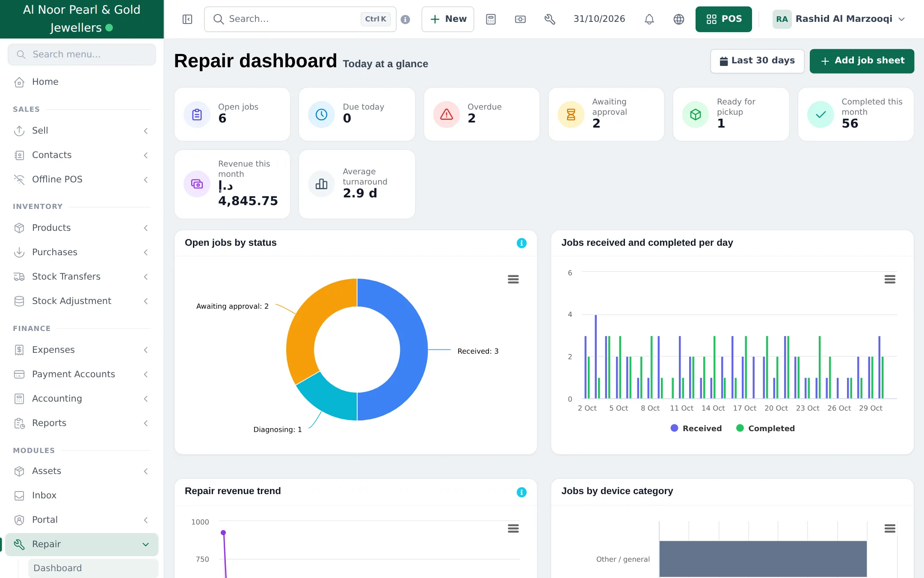Click the language globe icon
Viewport: 924px width, 578px height.
tap(679, 19)
